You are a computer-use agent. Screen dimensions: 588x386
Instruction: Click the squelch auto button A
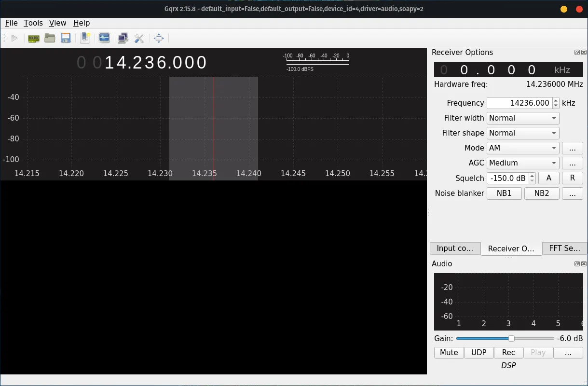coord(549,178)
